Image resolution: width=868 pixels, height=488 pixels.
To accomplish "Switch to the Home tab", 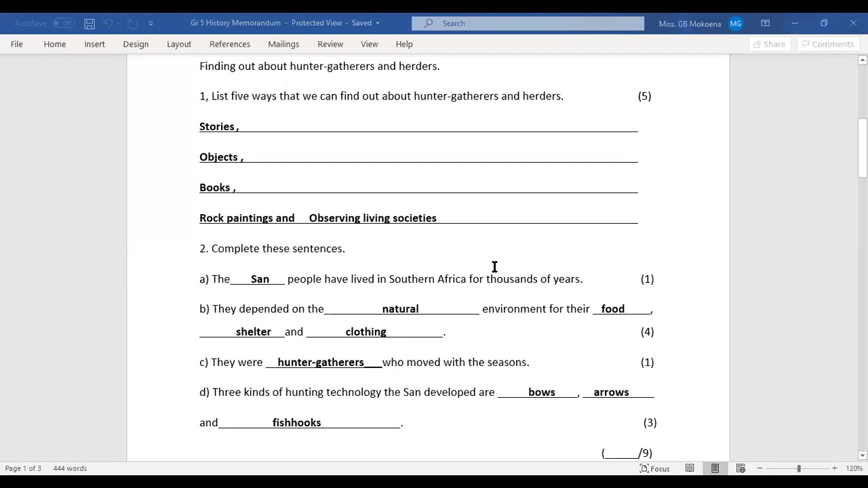I will (55, 44).
